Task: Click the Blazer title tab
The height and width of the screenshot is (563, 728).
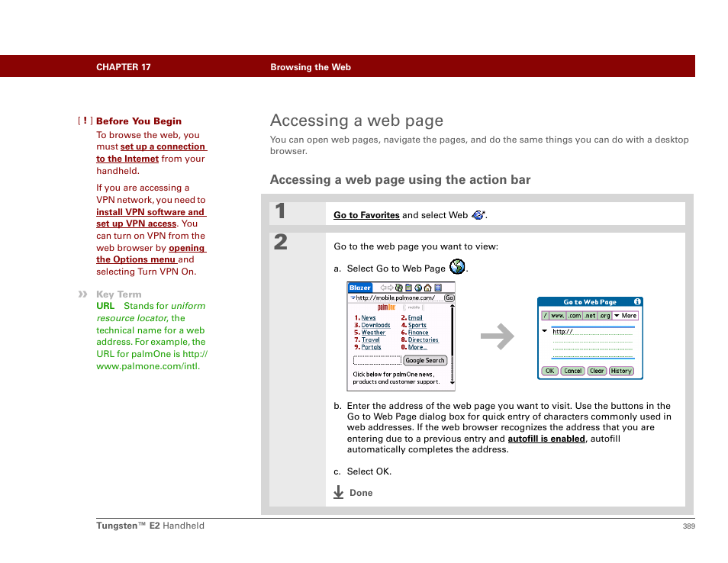Action: [x=360, y=288]
